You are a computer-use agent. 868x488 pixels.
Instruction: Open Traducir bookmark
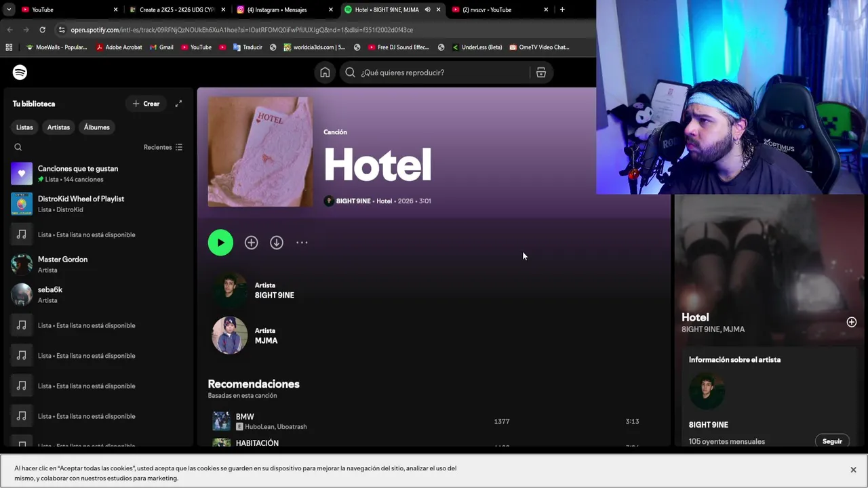tap(248, 47)
